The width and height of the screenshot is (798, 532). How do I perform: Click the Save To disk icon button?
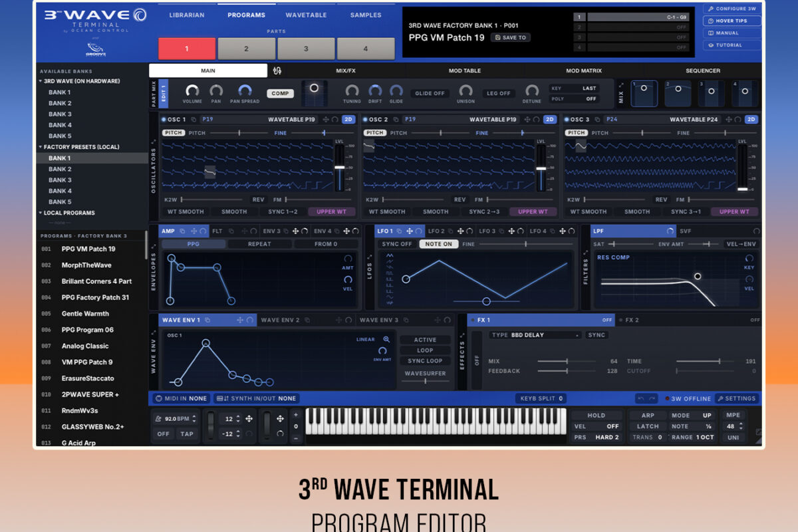tap(511, 38)
